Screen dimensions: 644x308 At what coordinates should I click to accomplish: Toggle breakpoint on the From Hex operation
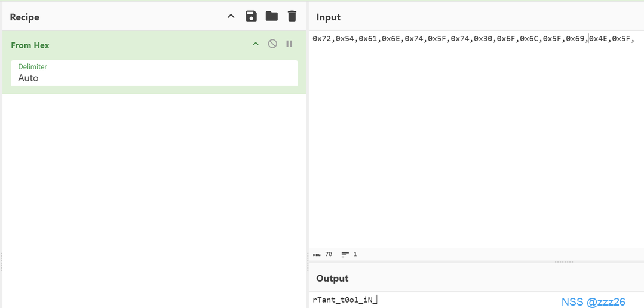289,44
